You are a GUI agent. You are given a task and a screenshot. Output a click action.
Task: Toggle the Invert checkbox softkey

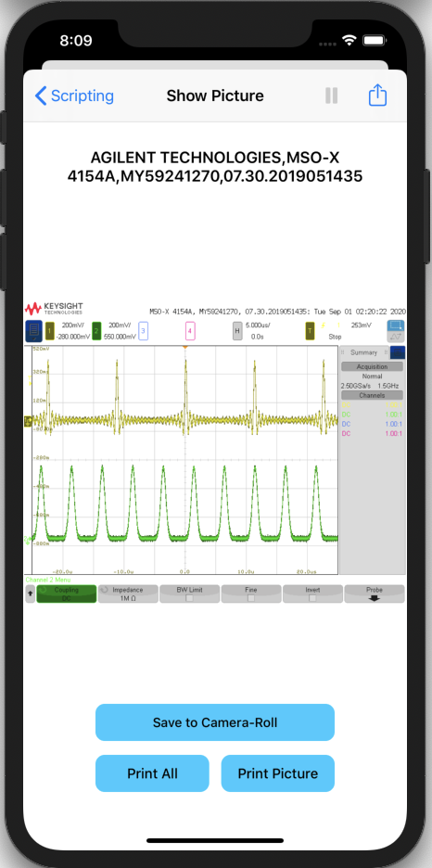[312, 594]
